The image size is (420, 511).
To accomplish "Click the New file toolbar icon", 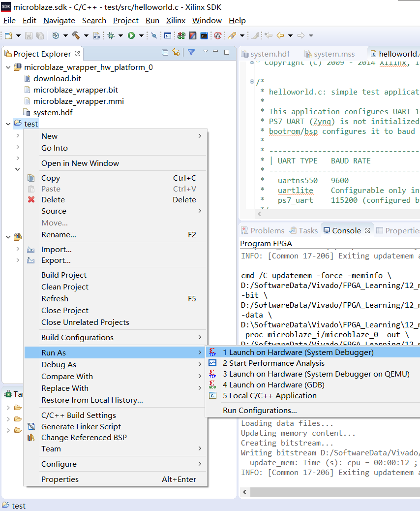I will 8,35.
